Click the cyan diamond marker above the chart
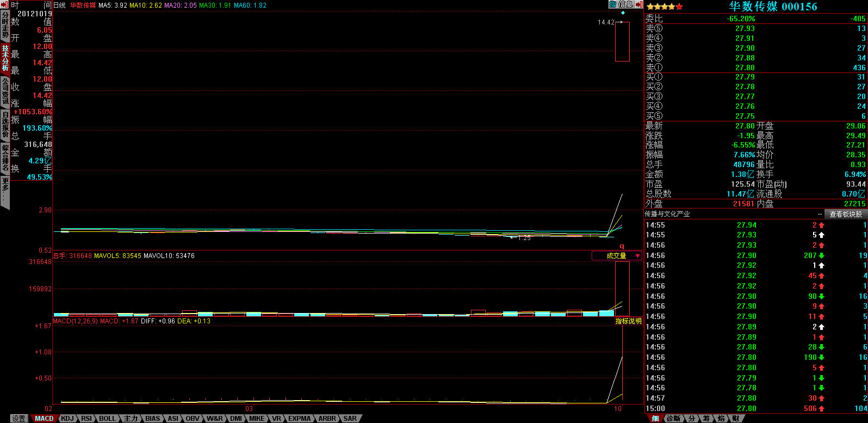 point(623,13)
